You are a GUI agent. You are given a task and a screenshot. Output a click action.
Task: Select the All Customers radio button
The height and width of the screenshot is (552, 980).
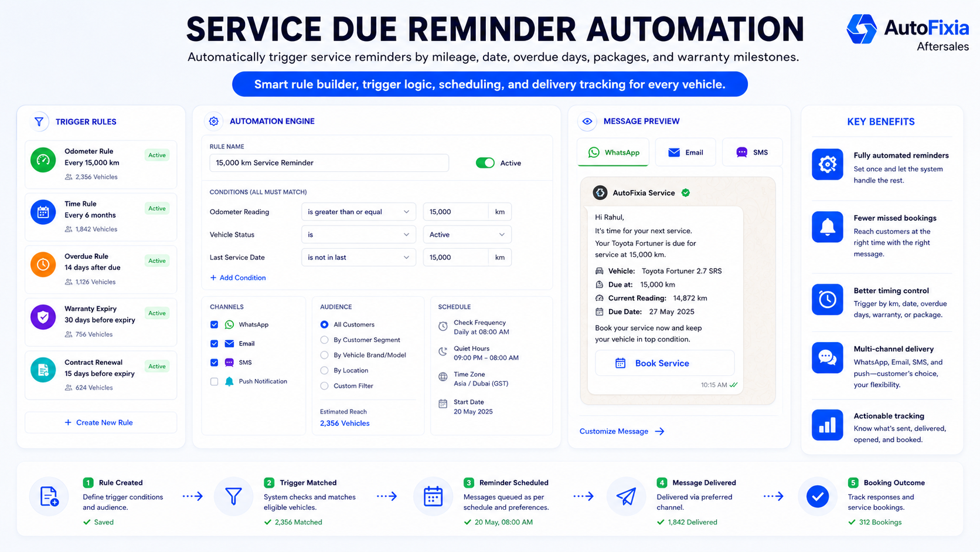[324, 324]
